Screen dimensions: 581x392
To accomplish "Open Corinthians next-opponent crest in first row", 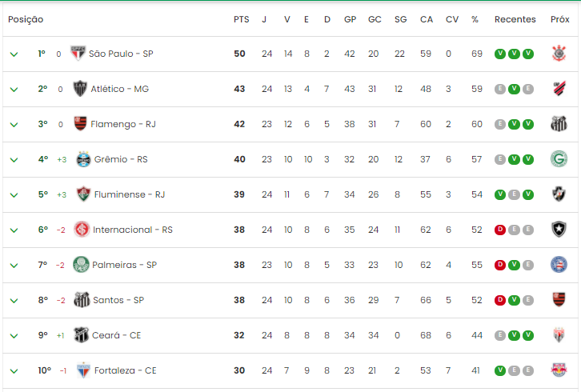I will coord(559,54).
